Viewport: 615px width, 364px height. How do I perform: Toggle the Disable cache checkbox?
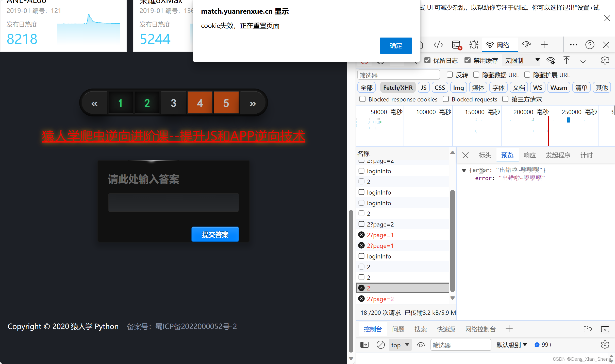[467, 60]
